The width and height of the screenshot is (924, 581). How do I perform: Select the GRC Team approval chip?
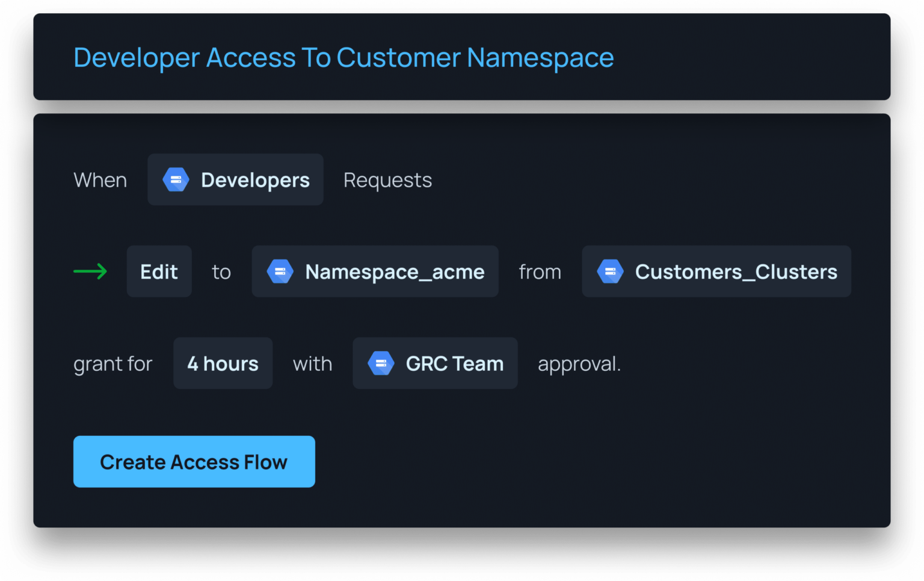[x=434, y=363]
